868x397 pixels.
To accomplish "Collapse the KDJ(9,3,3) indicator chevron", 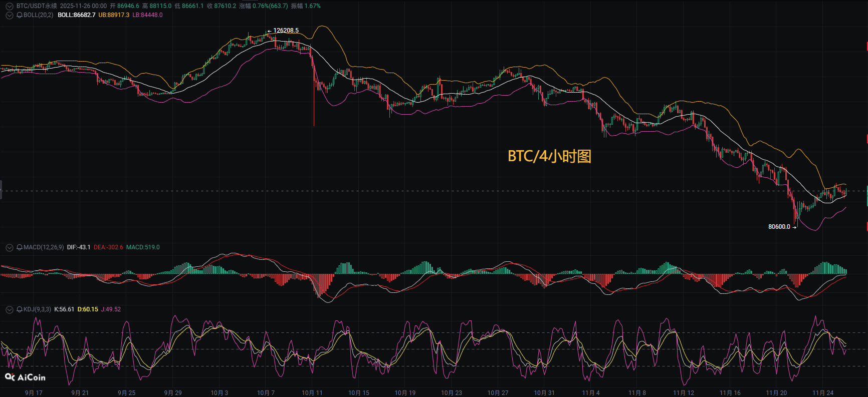I will click(x=9, y=309).
